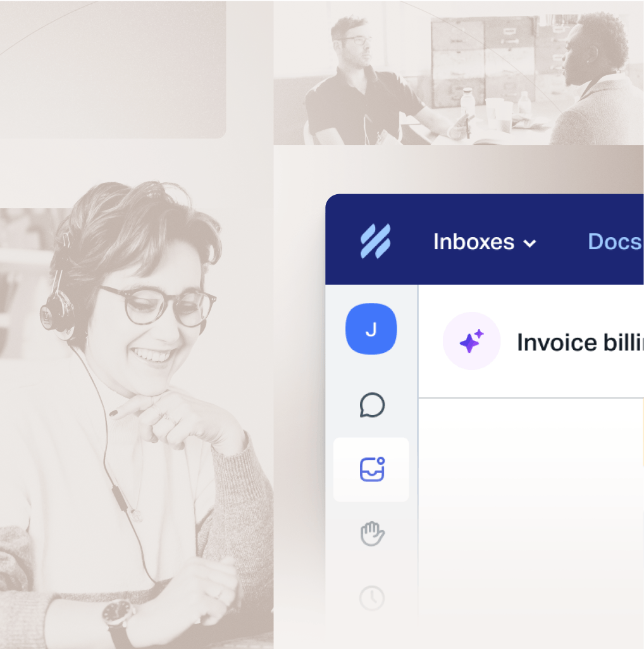
Task: Open the Inboxes menu
Action: click(474, 242)
